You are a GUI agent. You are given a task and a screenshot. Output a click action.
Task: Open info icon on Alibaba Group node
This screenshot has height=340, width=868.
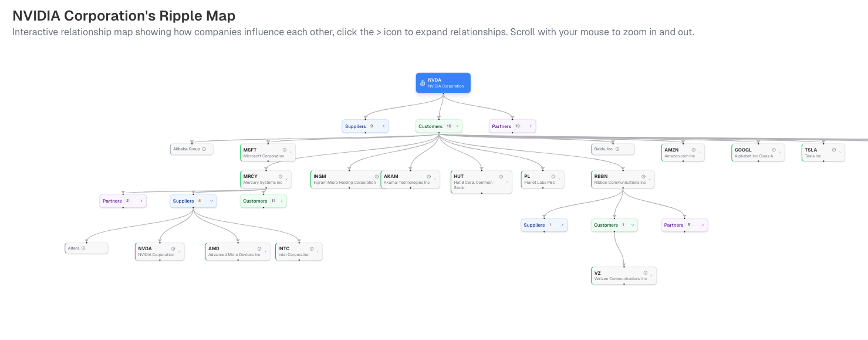click(204, 149)
